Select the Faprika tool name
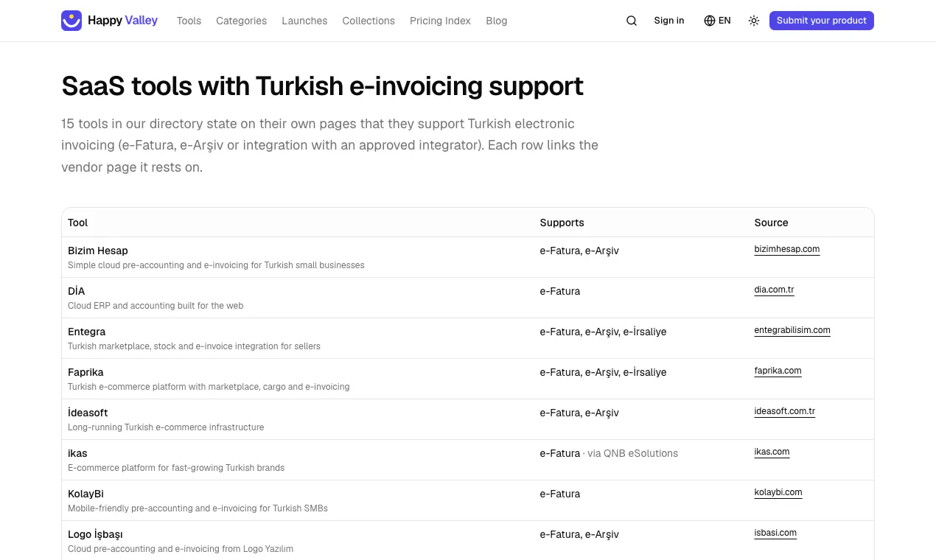This screenshot has width=936, height=560. (85, 372)
